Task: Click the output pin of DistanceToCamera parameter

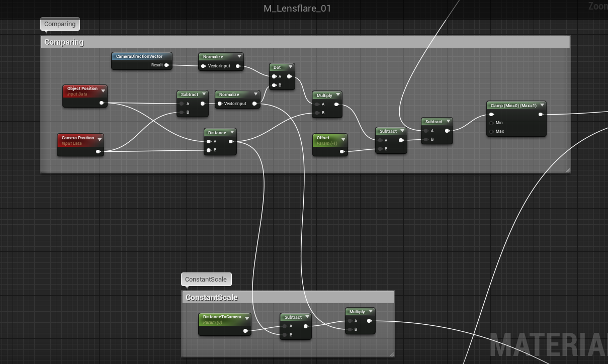Action: tap(246, 330)
